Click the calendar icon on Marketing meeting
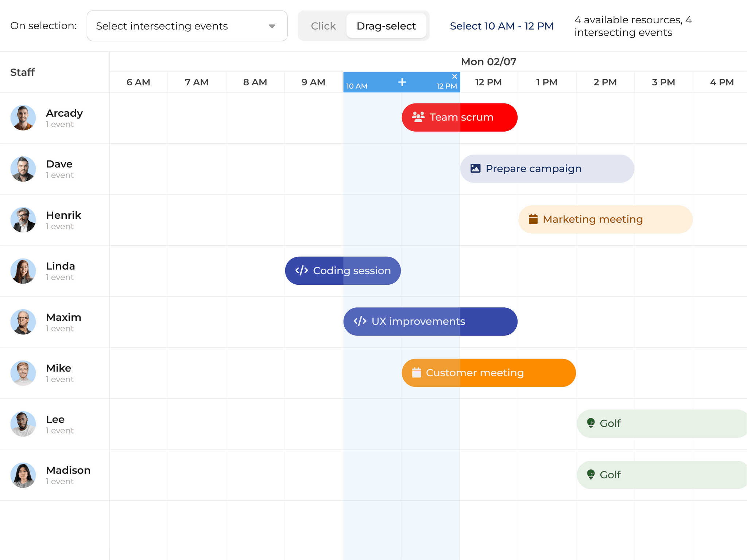 [533, 219]
